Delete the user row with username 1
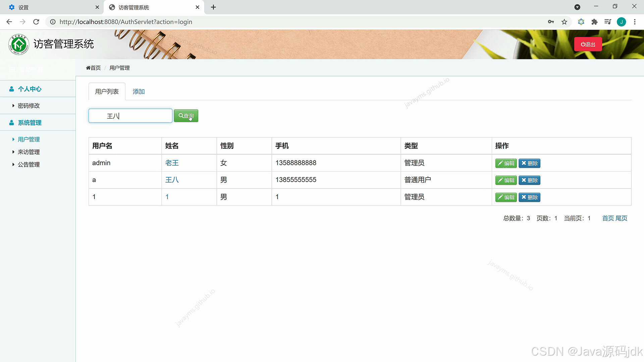Screen dimensions: 644x362 [530, 197]
